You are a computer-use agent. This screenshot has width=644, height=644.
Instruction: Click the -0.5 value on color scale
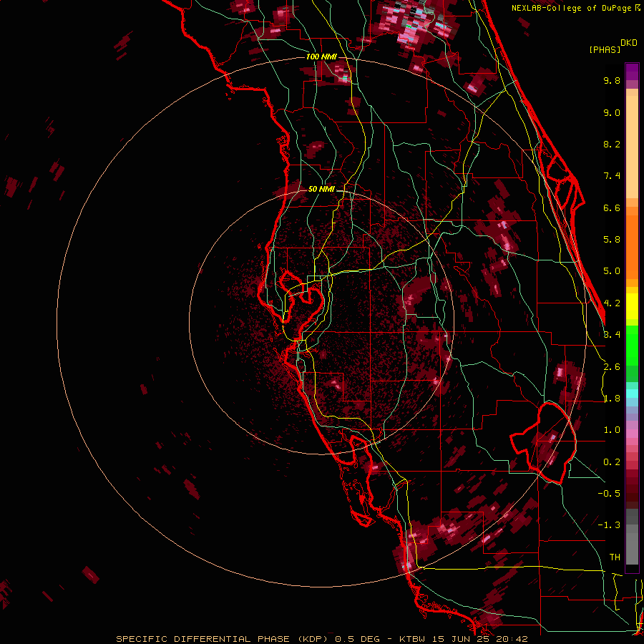(x=609, y=494)
